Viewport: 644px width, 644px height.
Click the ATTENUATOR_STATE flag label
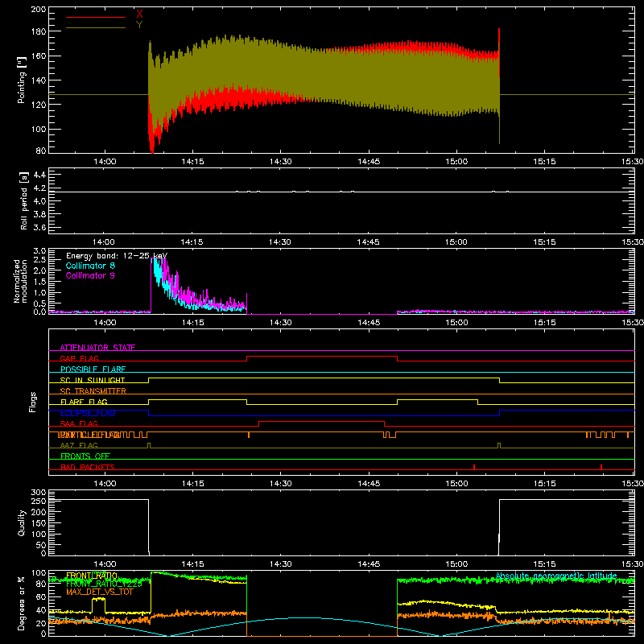(x=97, y=348)
